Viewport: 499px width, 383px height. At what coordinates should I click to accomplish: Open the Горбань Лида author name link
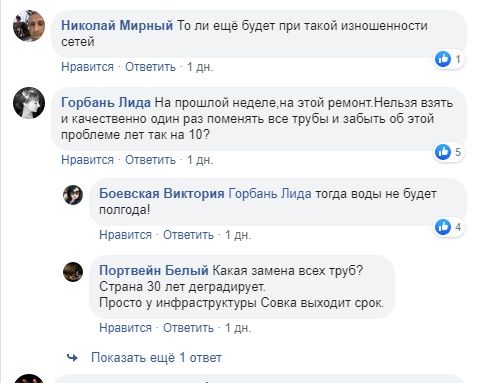coord(106,103)
